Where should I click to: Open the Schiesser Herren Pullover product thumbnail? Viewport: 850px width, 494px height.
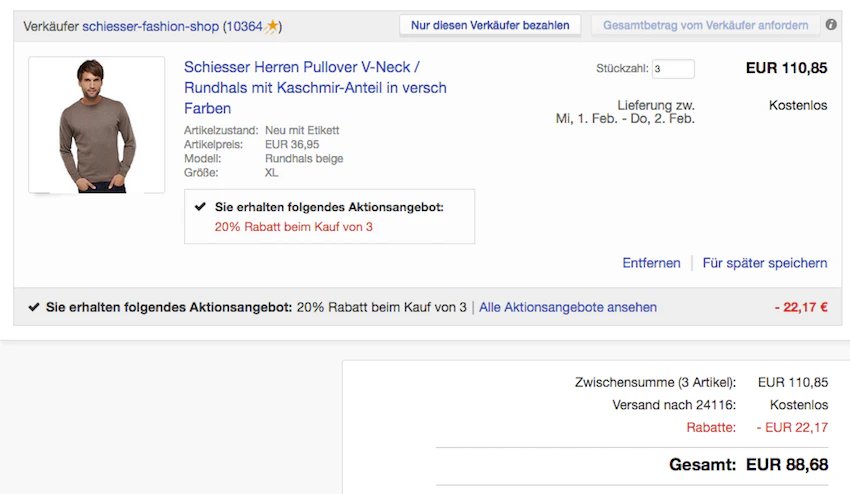point(96,125)
